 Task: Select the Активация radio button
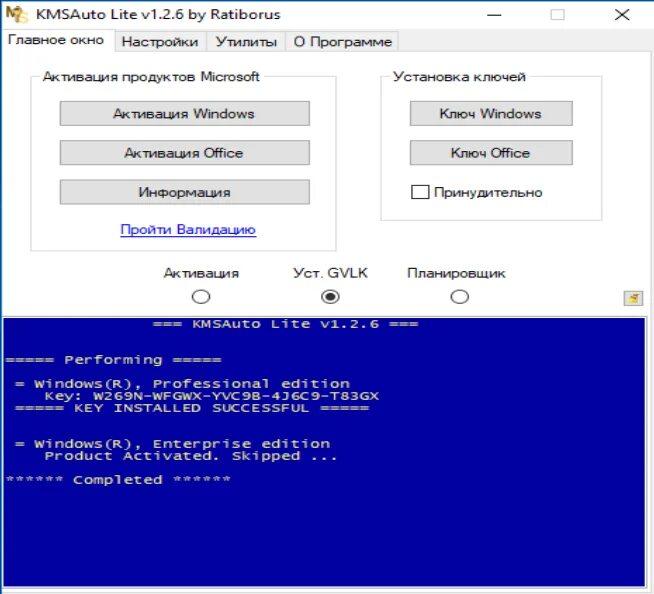[201, 297]
